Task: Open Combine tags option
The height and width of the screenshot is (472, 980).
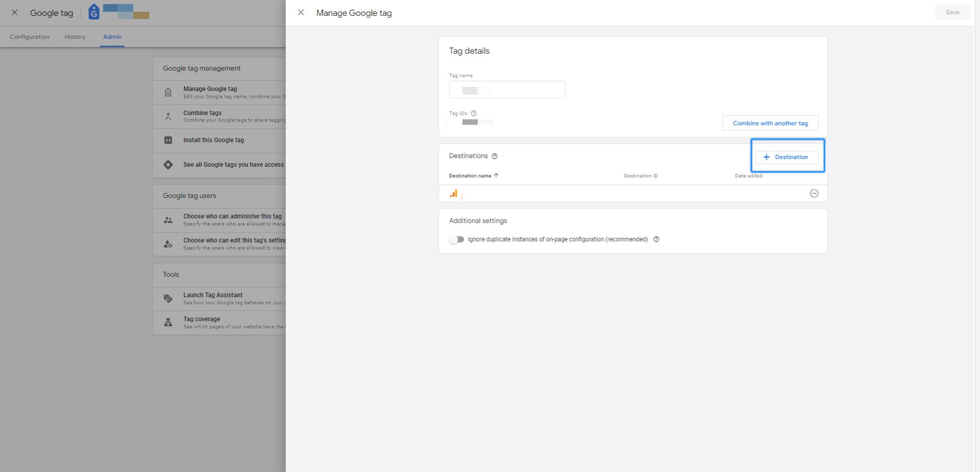Action: tap(219, 117)
